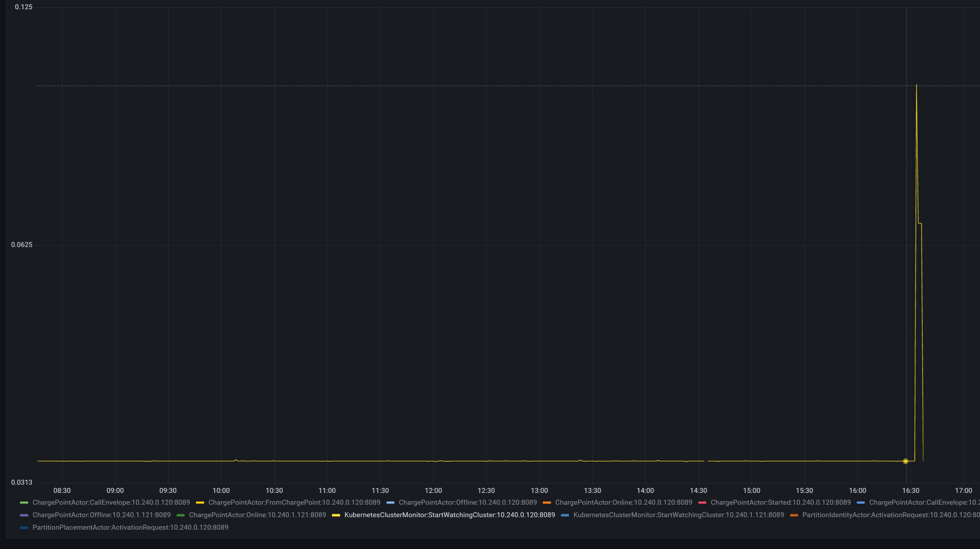Click the 14:30 time axis label

[698, 490]
